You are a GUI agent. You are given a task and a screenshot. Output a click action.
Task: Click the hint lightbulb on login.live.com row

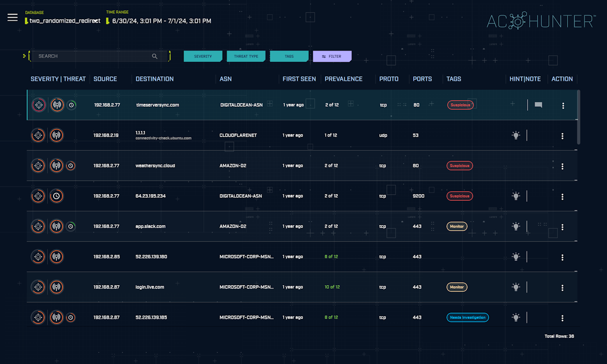pos(515,287)
